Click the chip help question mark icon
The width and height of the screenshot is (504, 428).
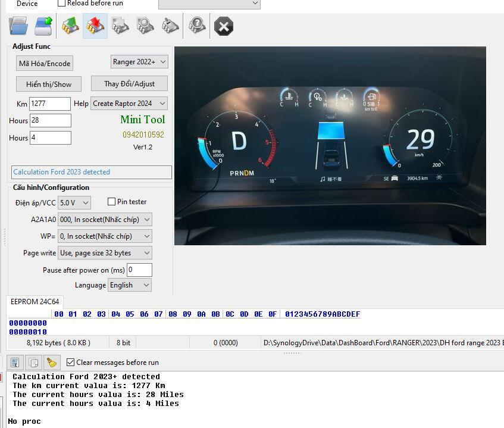(x=197, y=26)
